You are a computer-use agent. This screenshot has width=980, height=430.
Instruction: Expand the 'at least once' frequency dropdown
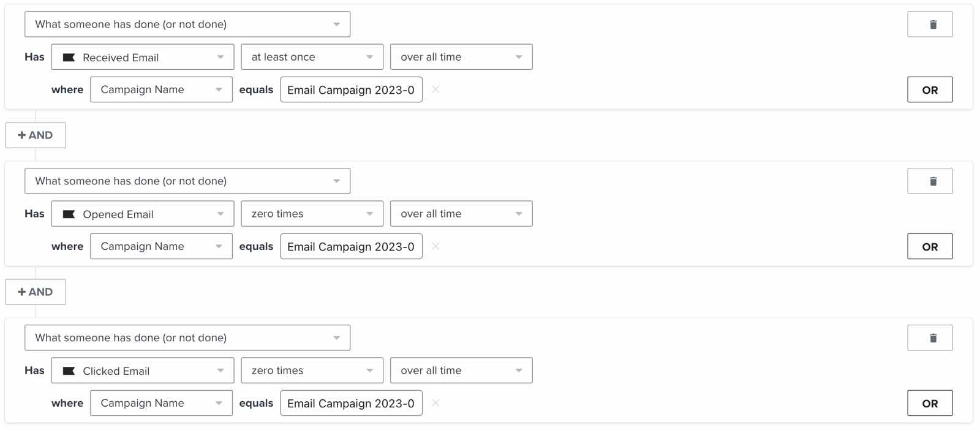click(x=312, y=57)
